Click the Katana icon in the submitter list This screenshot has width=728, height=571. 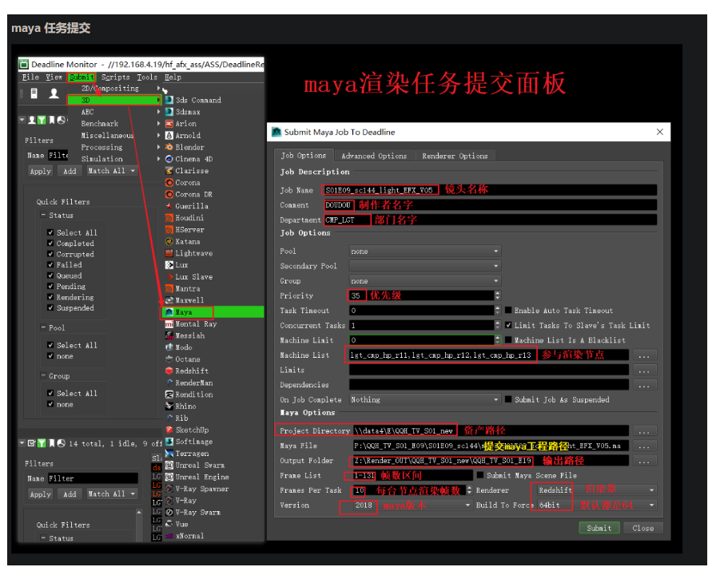click(169, 241)
